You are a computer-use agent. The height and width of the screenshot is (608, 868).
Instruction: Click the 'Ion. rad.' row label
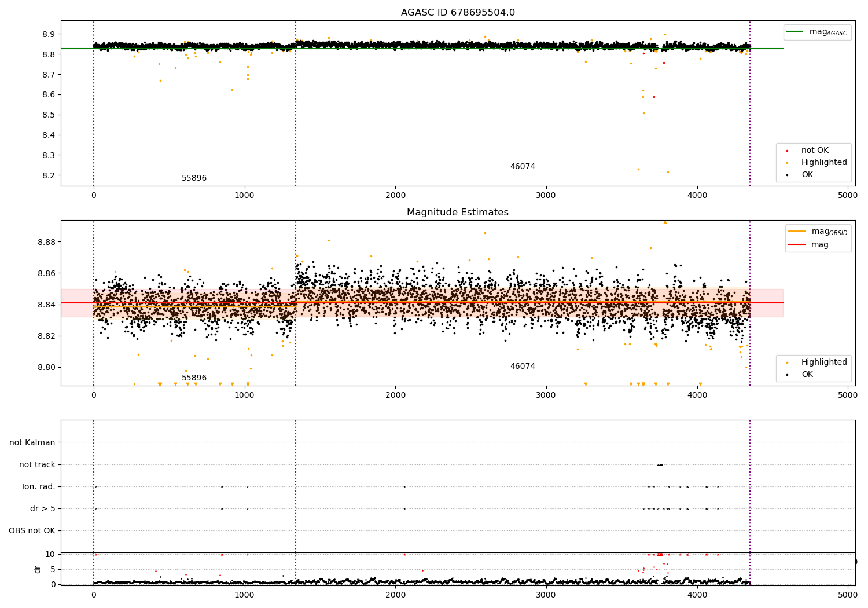pyautogui.click(x=39, y=487)
